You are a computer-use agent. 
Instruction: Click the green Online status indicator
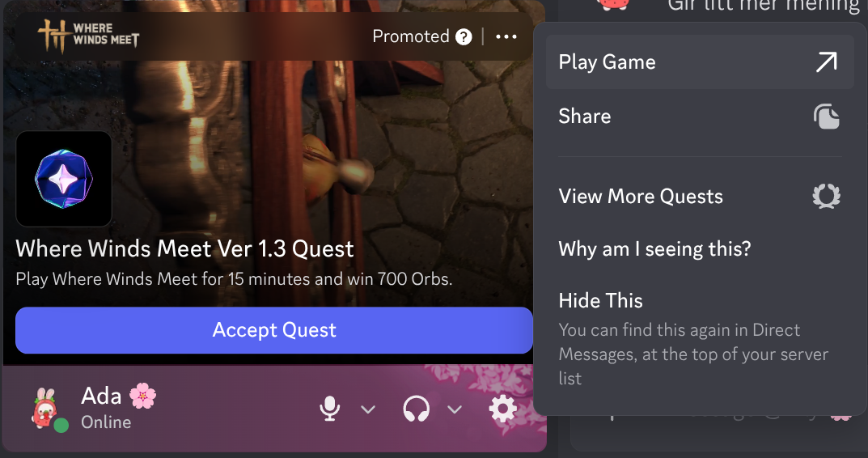point(61,426)
